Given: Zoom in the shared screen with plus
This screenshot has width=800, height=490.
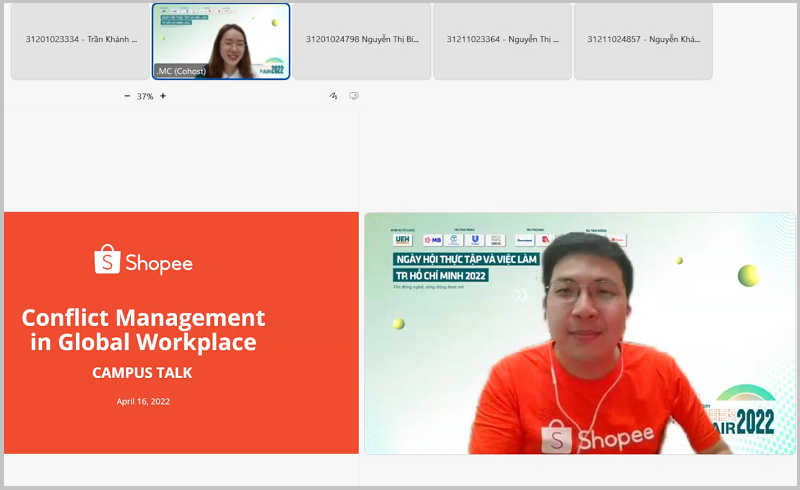Looking at the screenshot, I should (x=163, y=96).
